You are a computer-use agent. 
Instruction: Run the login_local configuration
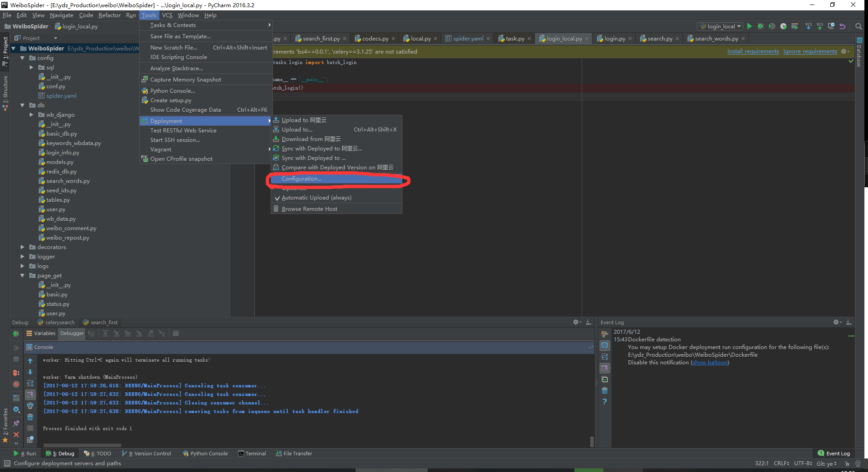(x=750, y=26)
